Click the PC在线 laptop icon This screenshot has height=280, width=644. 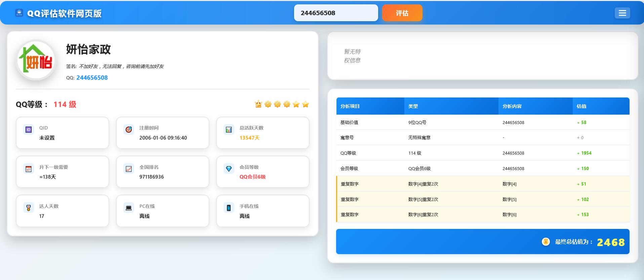coord(129,208)
